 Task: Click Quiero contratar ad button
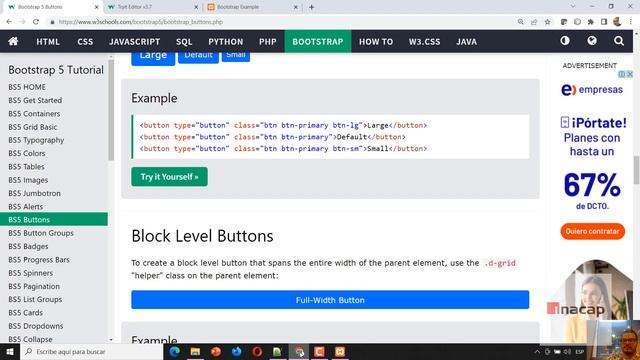[592, 231]
